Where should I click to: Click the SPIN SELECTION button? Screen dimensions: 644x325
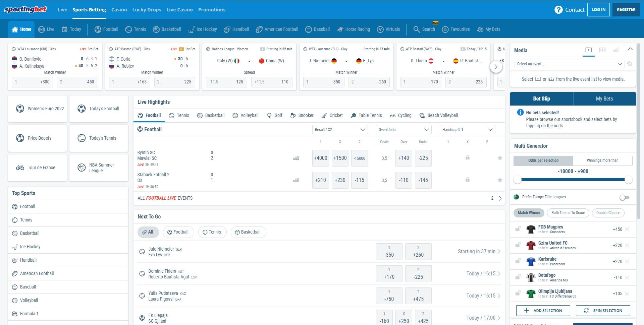click(603, 311)
